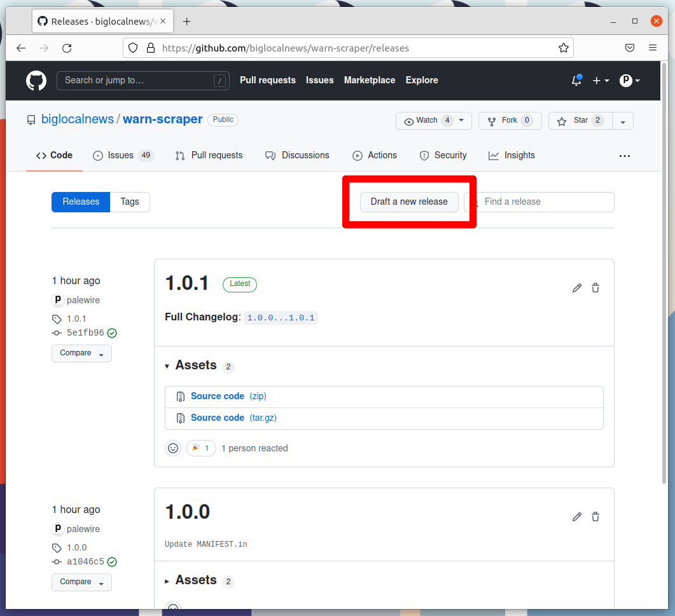The height and width of the screenshot is (616, 675).
Task: Click the 1.0.0 tag link
Action: (x=76, y=547)
